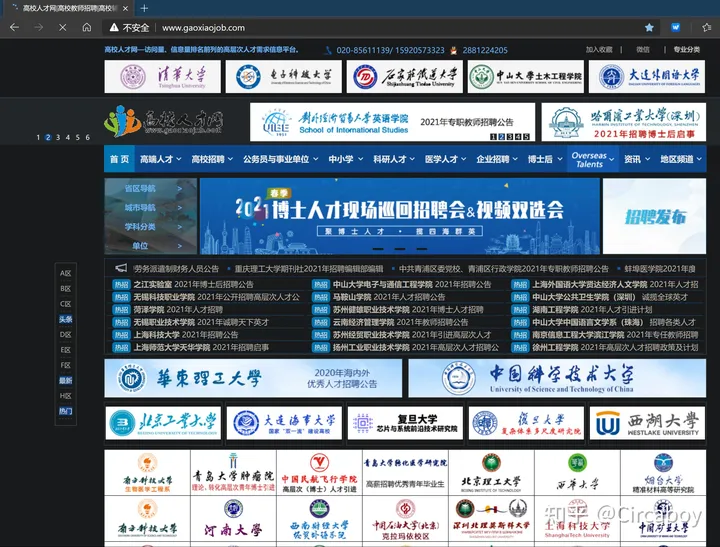
Task: Open 上海科技大学 2021年招聘公告 link
Action: pyautogui.click(x=186, y=335)
